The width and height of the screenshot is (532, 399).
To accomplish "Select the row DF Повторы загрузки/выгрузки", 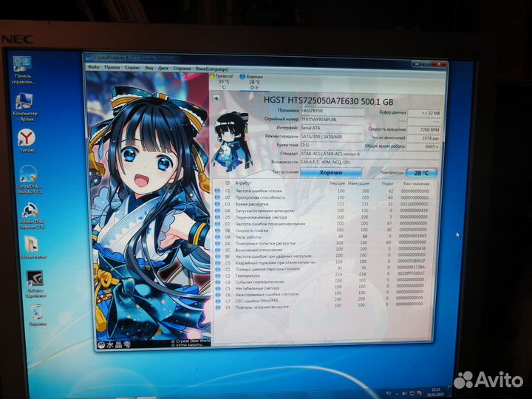I will pyautogui.click(x=322, y=307).
